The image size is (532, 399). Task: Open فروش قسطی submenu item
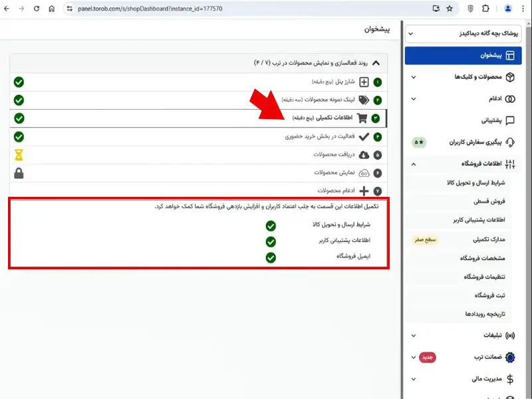point(489,201)
